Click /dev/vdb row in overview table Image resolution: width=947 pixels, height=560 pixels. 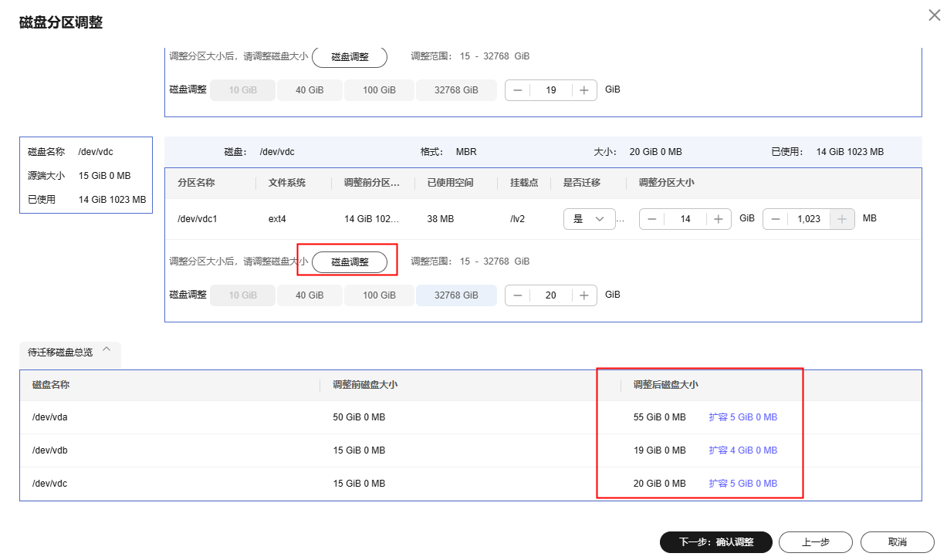click(x=471, y=450)
